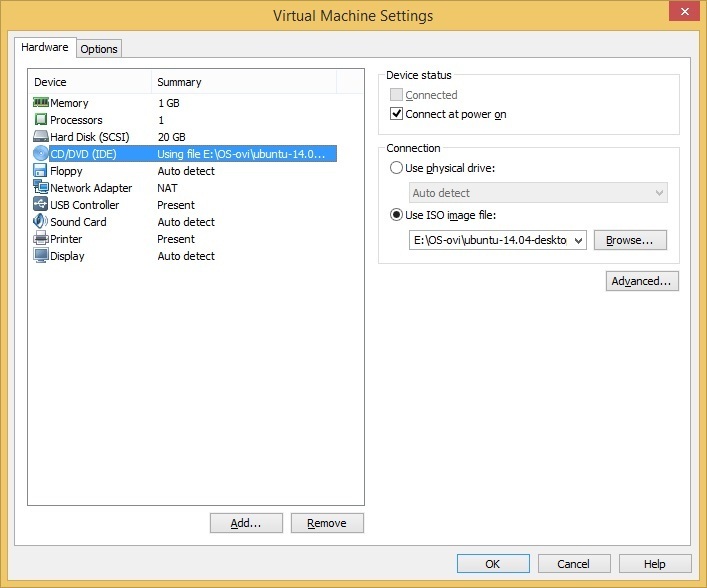Choose the Use ISO image file option
The height and width of the screenshot is (588, 707).
tap(396, 215)
